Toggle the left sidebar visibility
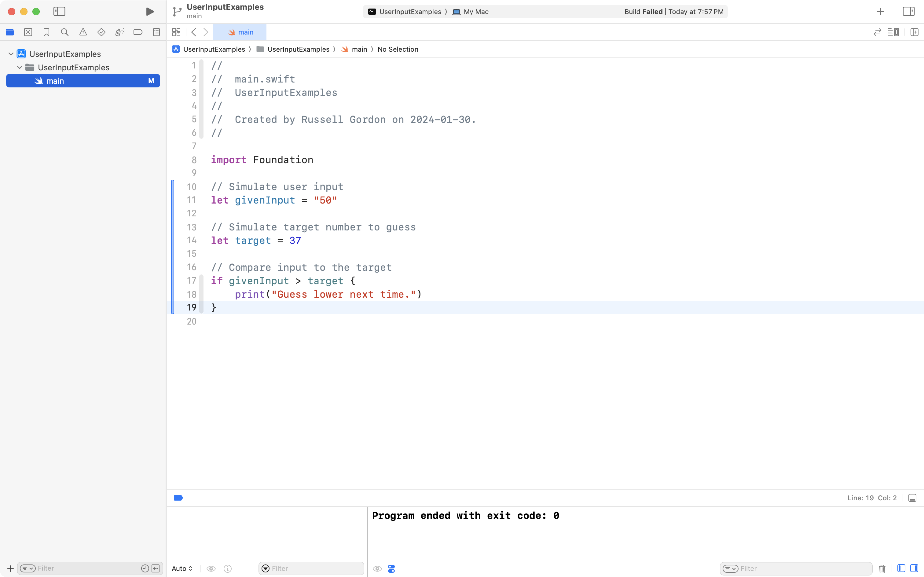924x577 pixels. coord(60,11)
